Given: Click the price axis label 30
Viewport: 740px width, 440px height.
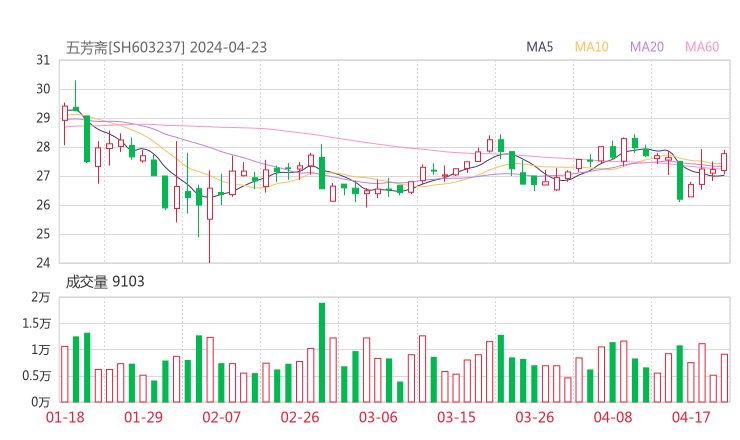Looking at the screenshot, I should [x=43, y=89].
